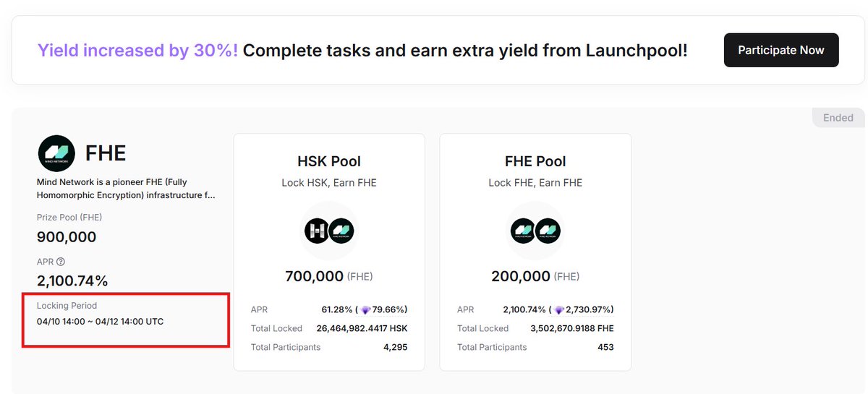Click the 26,464,982.4417 HSK total locked value
868x394 pixels.
pos(362,328)
